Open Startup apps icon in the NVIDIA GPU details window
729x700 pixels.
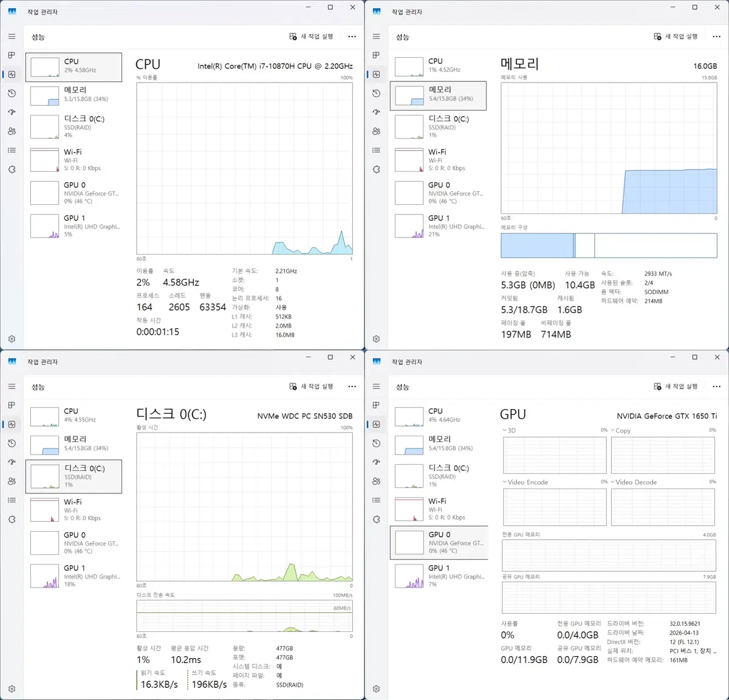pos(376,462)
